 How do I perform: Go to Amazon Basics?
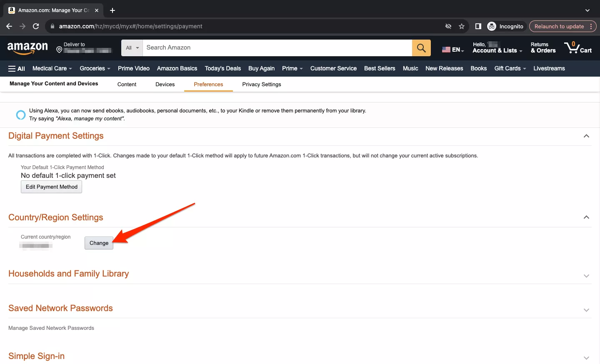click(x=177, y=68)
